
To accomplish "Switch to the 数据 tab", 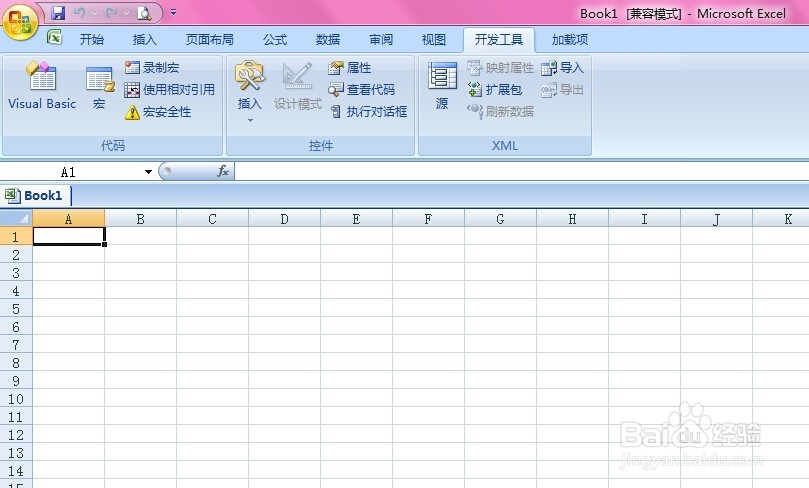I will 328,40.
